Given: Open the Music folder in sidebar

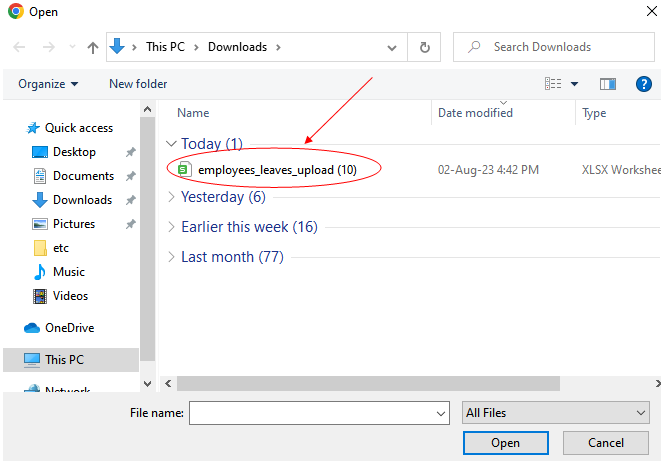Looking at the screenshot, I should click(68, 272).
